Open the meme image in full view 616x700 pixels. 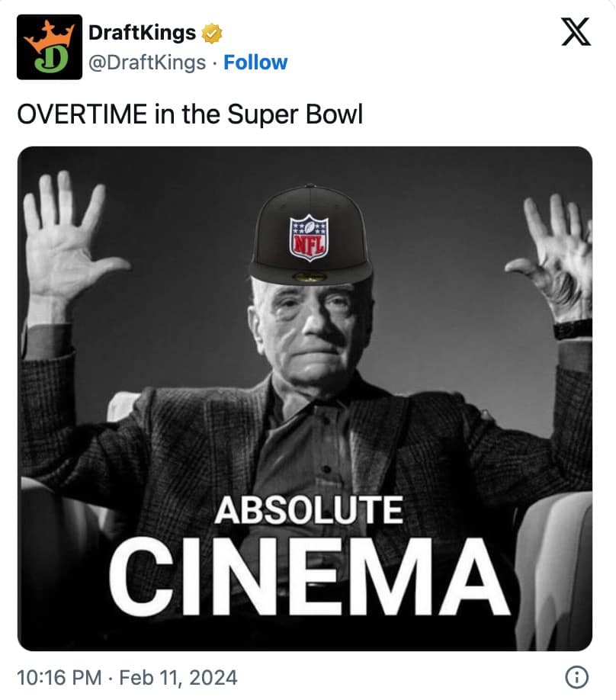(308, 381)
